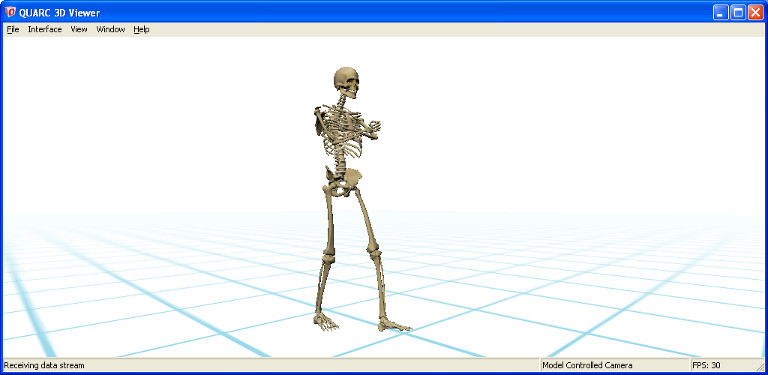Click the 'FPS: 30' status indicator
The image size is (768, 375).
tap(706, 365)
